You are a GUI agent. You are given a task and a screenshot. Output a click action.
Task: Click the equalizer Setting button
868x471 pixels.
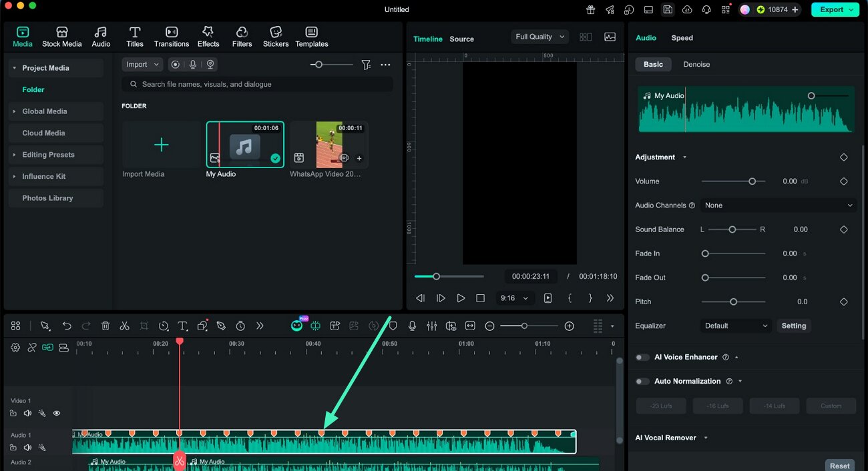point(794,326)
